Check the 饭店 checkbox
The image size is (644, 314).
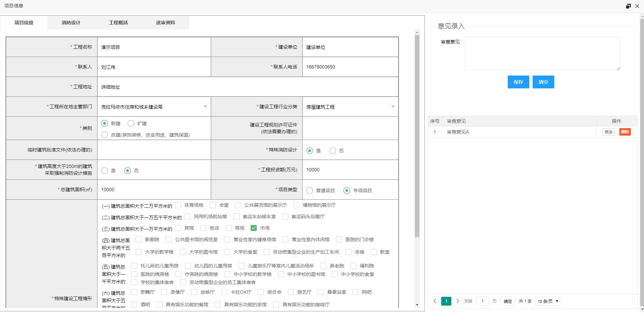203,228
